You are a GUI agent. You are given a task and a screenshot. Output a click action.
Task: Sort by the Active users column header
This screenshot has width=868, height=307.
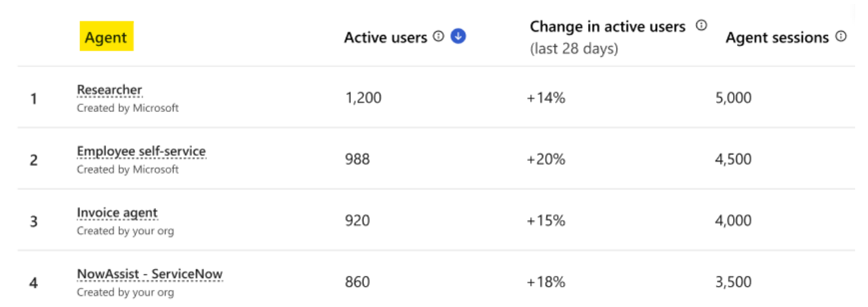385,37
